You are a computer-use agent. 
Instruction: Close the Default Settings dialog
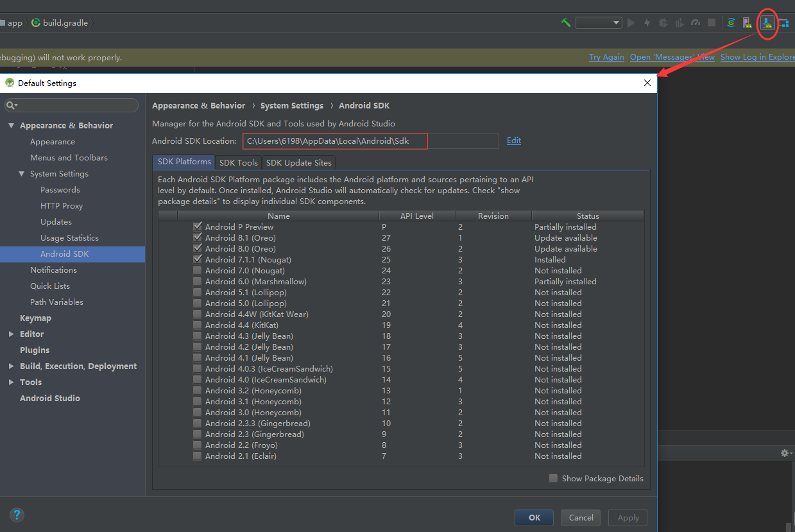pos(647,83)
